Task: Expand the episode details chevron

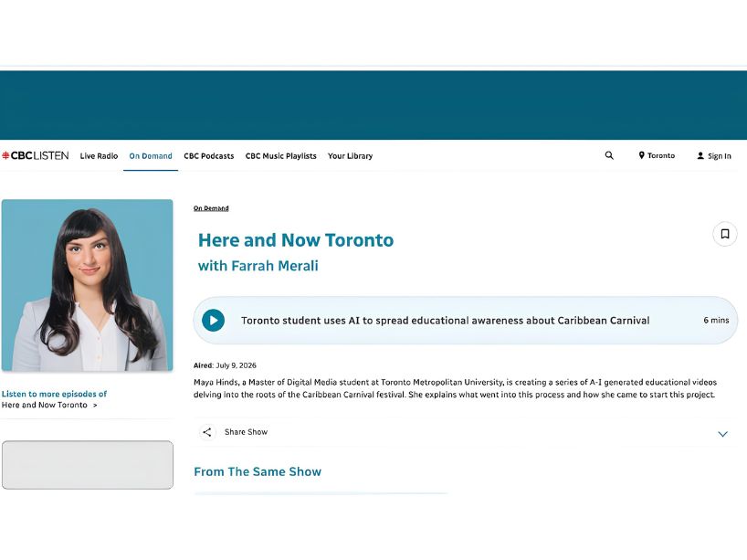Action: pos(722,434)
